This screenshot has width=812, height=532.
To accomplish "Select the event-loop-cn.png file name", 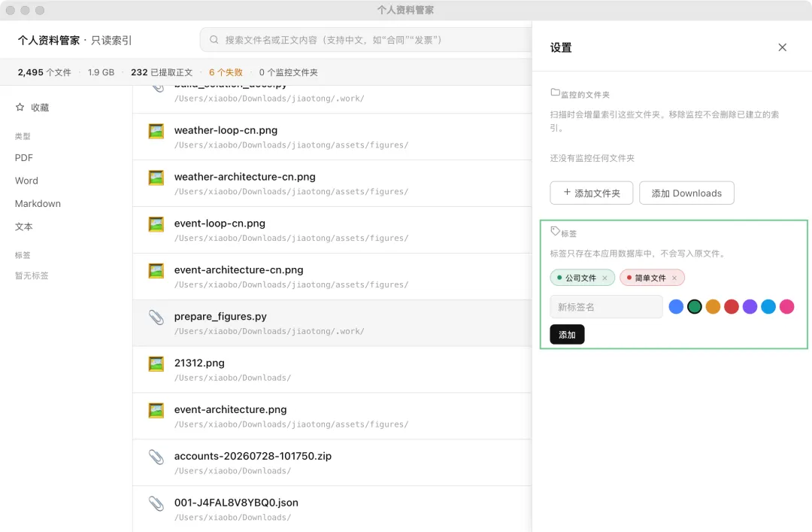I will coord(220,223).
